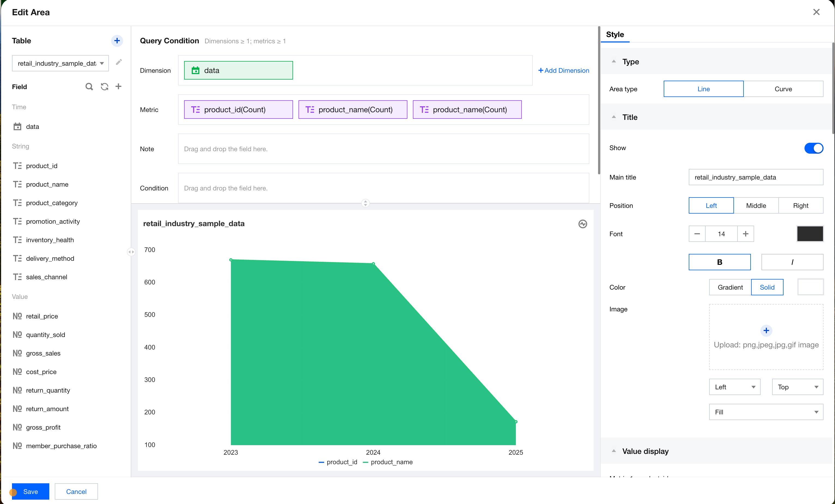Click the pencil icon to edit the table
This screenshot has height=504, width=835.
pyautogui.click(x=119, y=62)
